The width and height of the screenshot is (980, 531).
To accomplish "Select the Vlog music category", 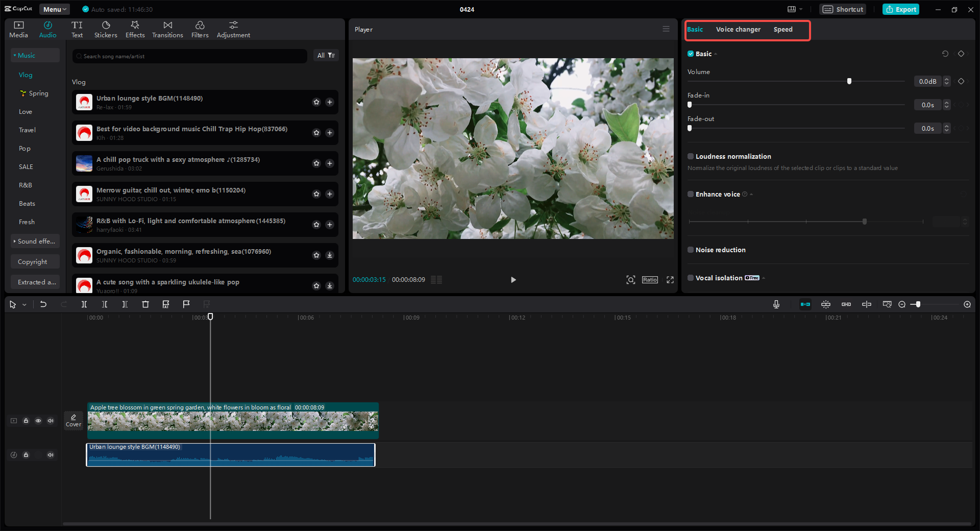I will [x=26, y=75].
